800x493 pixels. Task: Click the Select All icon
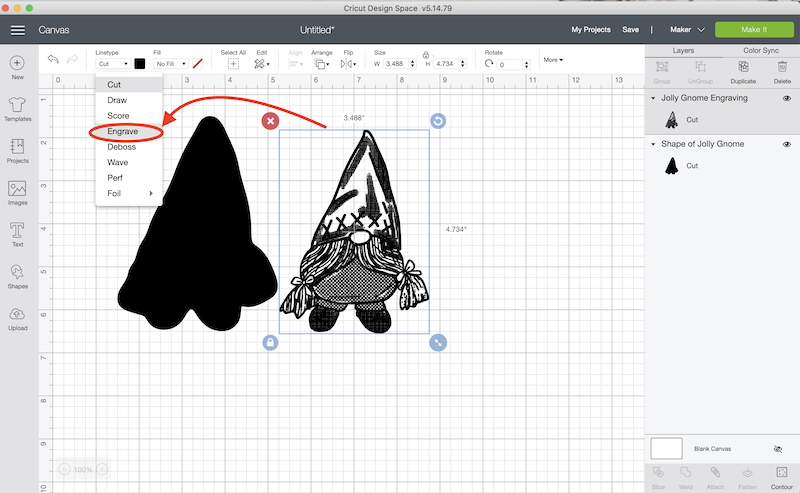point(233,64)
